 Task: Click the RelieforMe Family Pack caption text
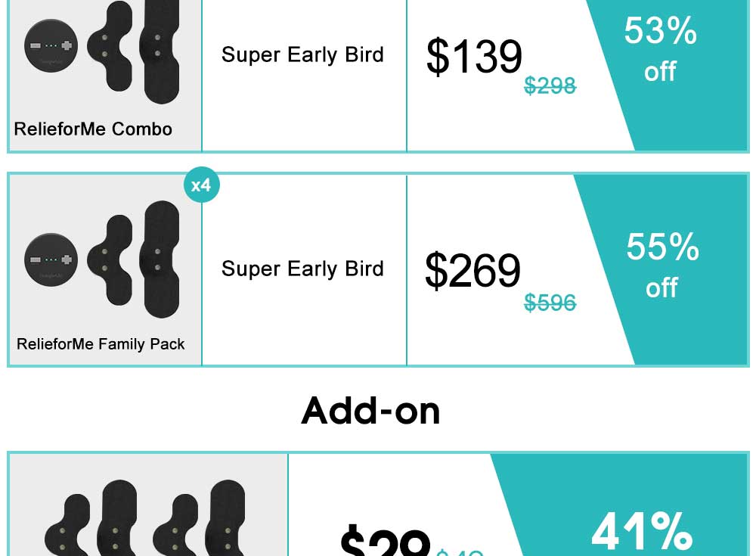pyautogui.click(x=101, y=344)
